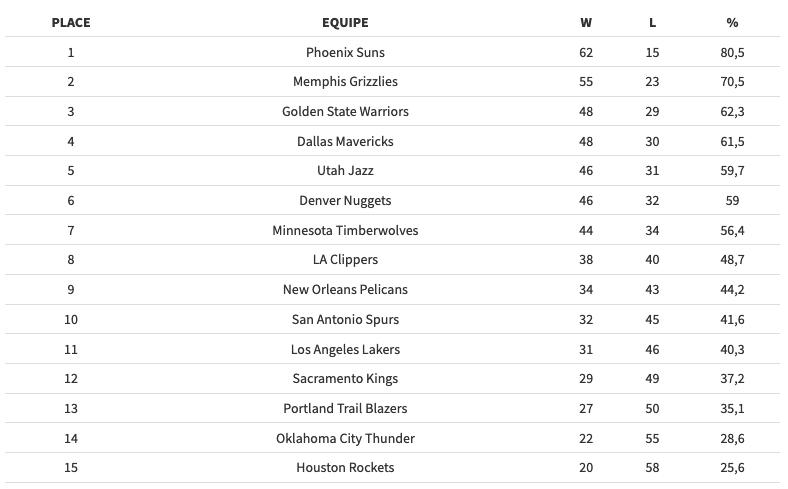Select the Denver Nuggets team name
Viewport: 788px width, 489px height.
(x=345, y=201)
